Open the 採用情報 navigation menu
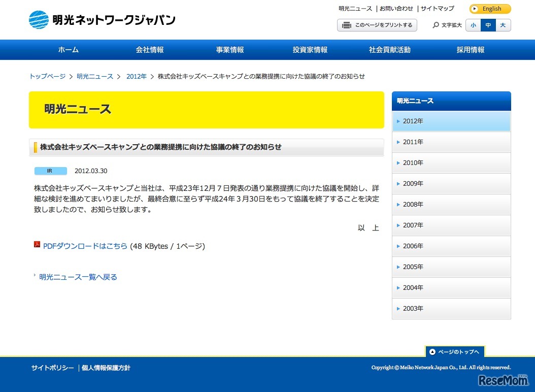Screen dimensions: 535x392 [x=470, y=49]
